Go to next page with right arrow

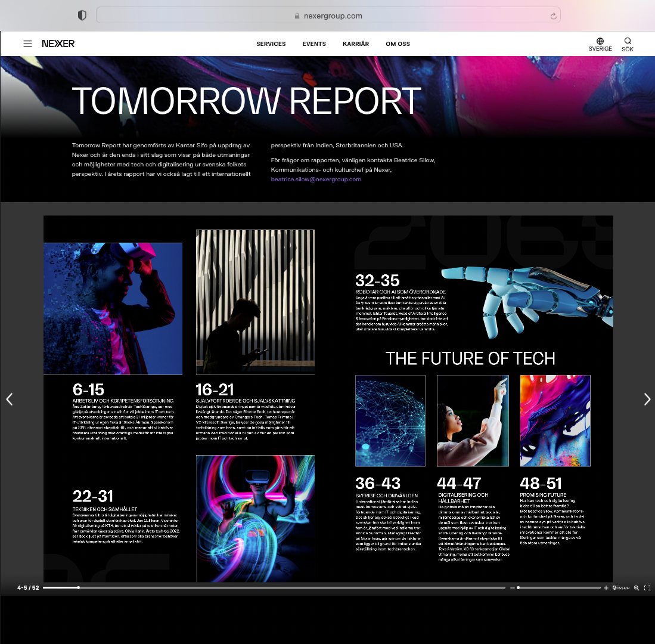click(x=647, y=399)
